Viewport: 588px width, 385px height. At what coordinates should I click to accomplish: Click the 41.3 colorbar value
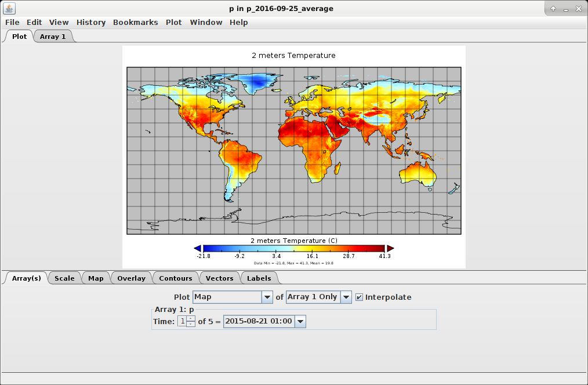tap(384, 256)
